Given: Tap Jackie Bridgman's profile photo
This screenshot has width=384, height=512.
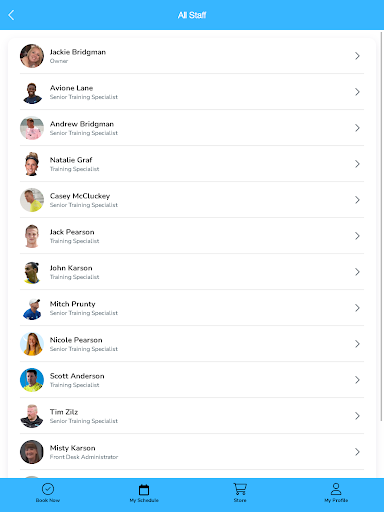Looking at the screenshot, I should (32, 56).
